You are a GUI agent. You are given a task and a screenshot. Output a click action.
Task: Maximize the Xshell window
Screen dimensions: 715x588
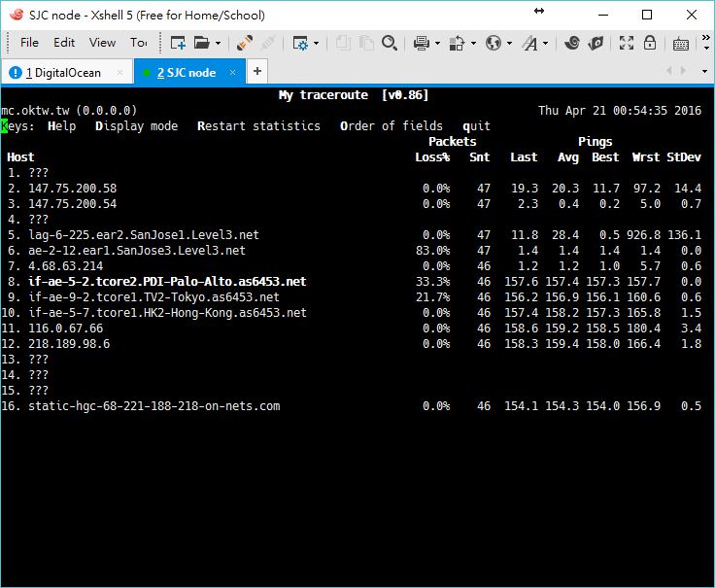(x=647, y=15)
